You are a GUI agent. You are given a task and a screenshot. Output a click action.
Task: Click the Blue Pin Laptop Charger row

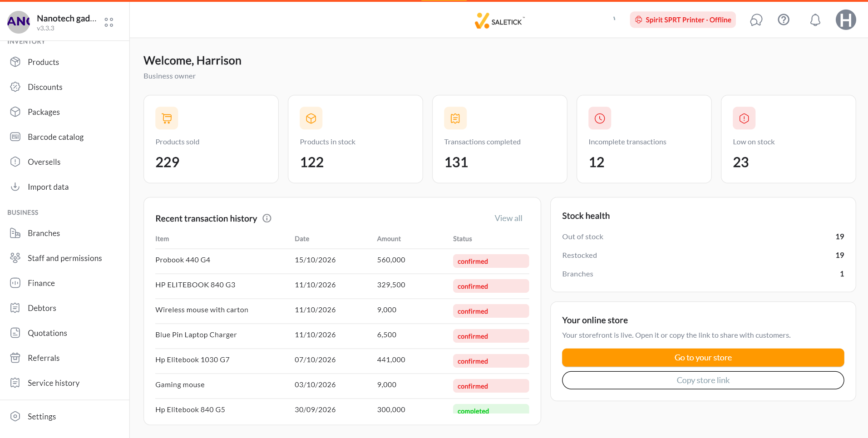(x=342, y=336)
